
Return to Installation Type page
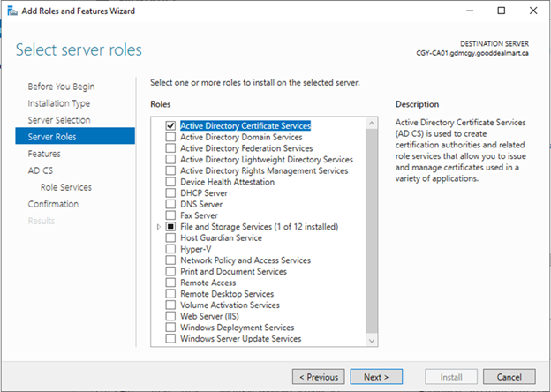[x=59, y=103]
